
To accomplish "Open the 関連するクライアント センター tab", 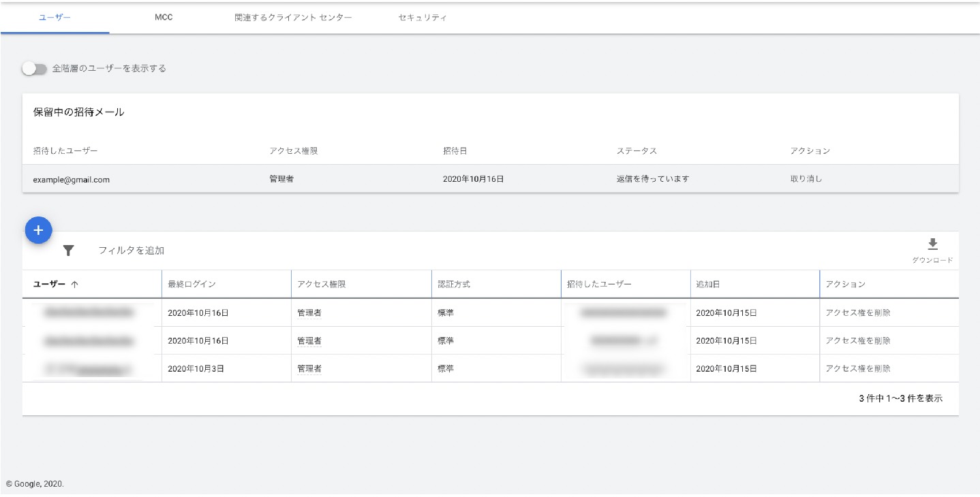I will pyautogui.click(x=293, y=18).
